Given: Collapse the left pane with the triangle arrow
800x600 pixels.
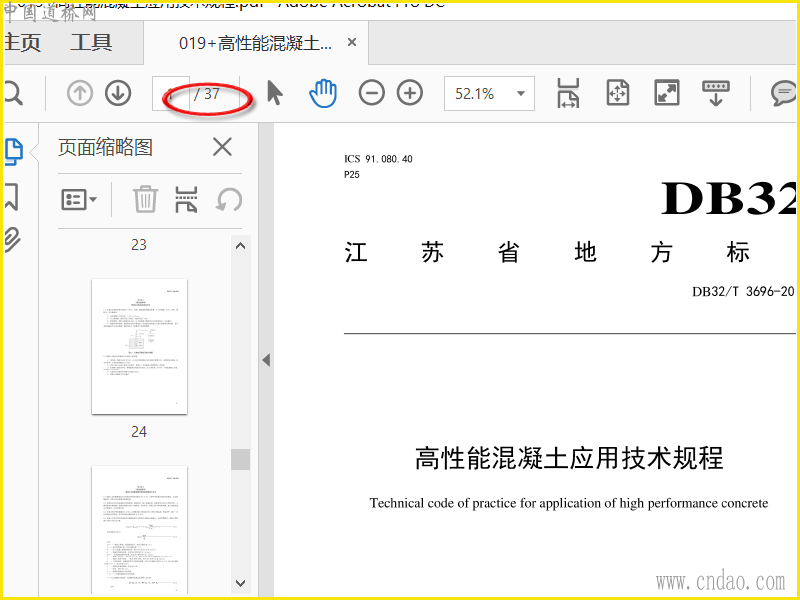Looking at the screenshot, I should (266, 360).
